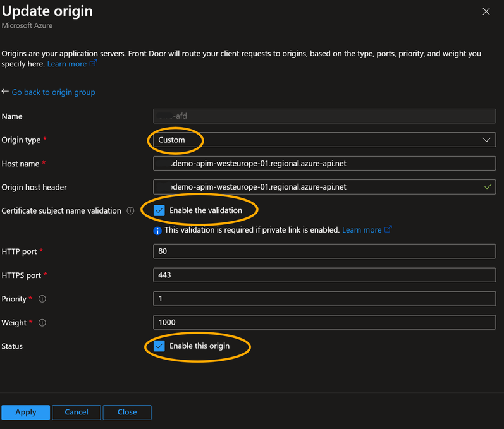Click into the HTTPS port field

coord(324,275)
